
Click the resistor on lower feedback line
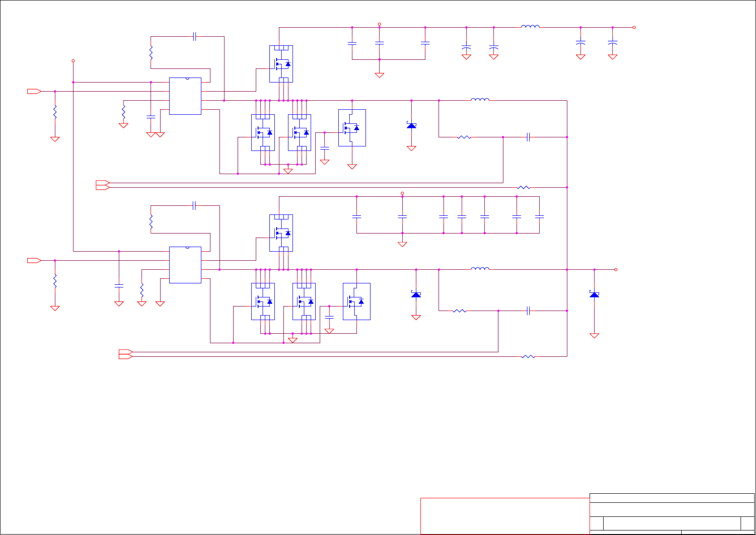(x=528, y=357)
